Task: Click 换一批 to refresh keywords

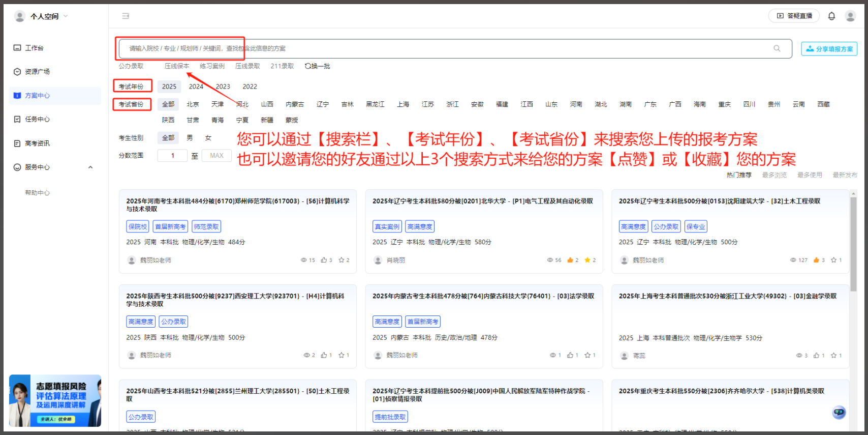Action: coord(317,66)
